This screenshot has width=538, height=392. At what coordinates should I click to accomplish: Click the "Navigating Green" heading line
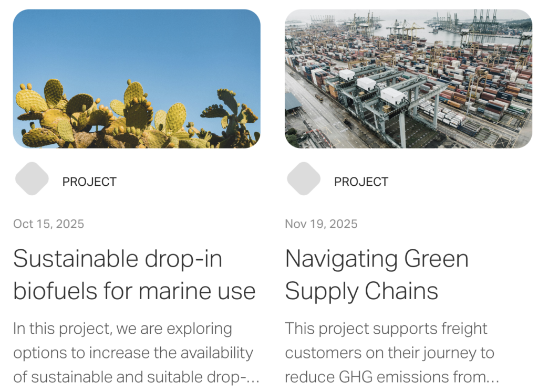pos(376,259)
